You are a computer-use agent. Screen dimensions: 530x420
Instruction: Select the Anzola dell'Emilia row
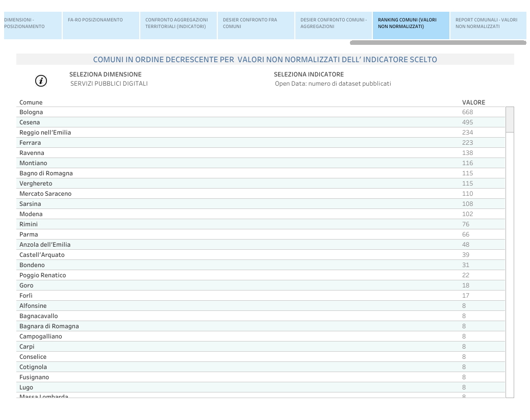(261, 245)
